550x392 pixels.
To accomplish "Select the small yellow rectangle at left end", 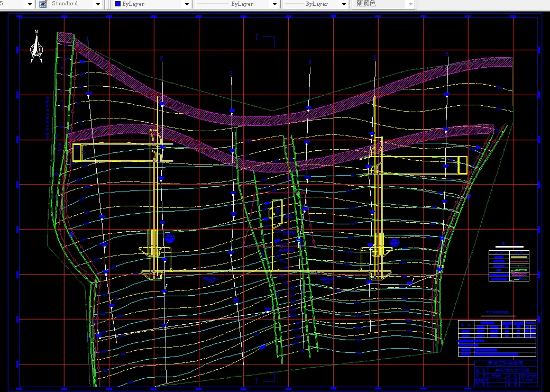I will [77, 152].
